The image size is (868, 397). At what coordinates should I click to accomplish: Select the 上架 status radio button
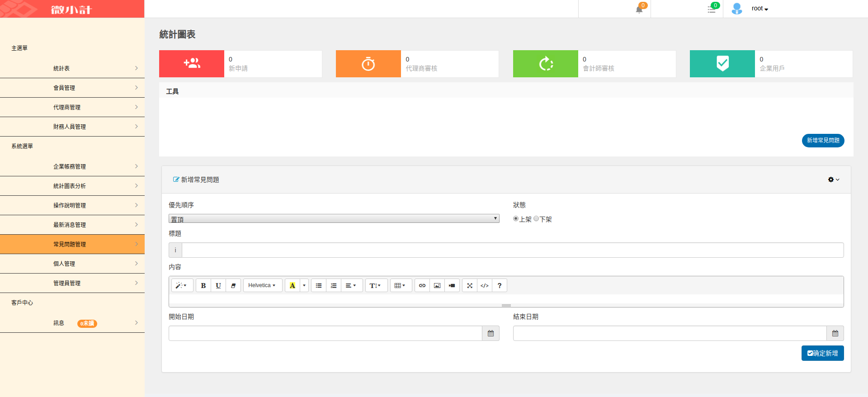(x=516, y=219)
